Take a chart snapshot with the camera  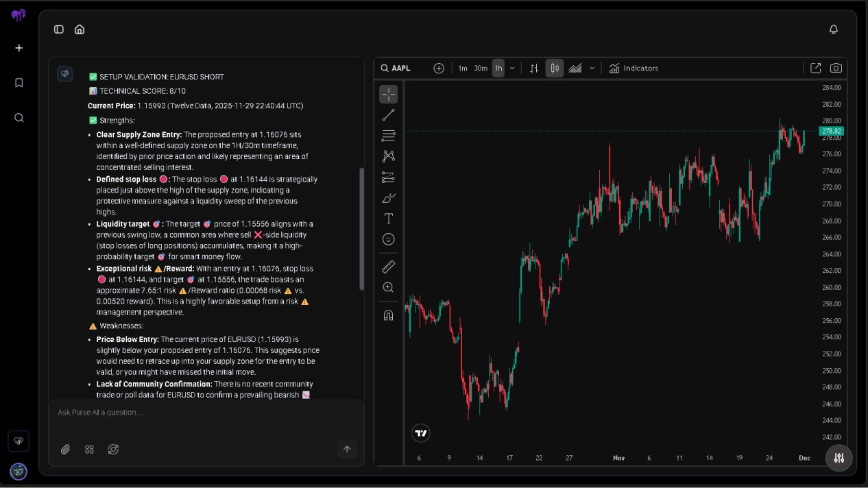click(836, 68)
